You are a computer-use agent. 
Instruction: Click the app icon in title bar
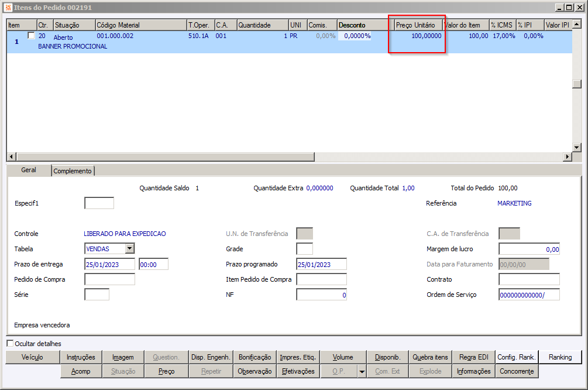point(8,8)
